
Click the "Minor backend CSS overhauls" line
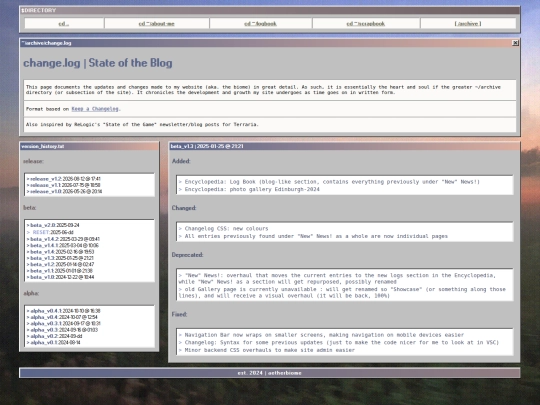click(x=267, y=350)
